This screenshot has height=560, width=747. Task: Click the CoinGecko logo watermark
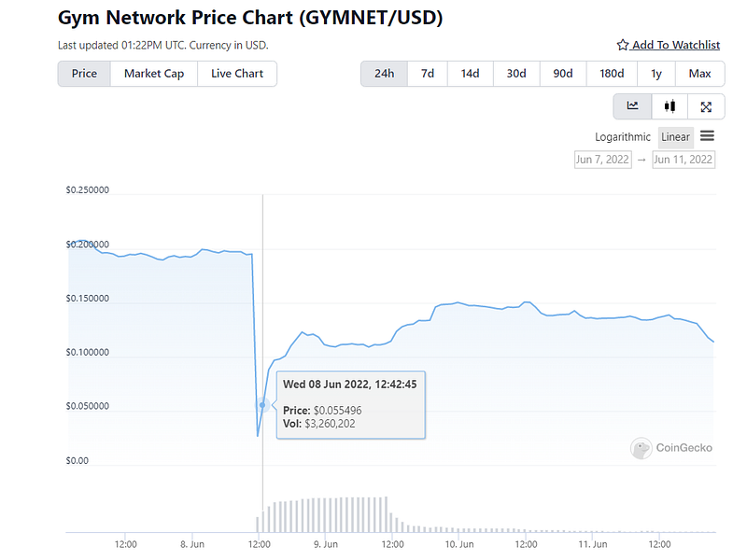641,448
